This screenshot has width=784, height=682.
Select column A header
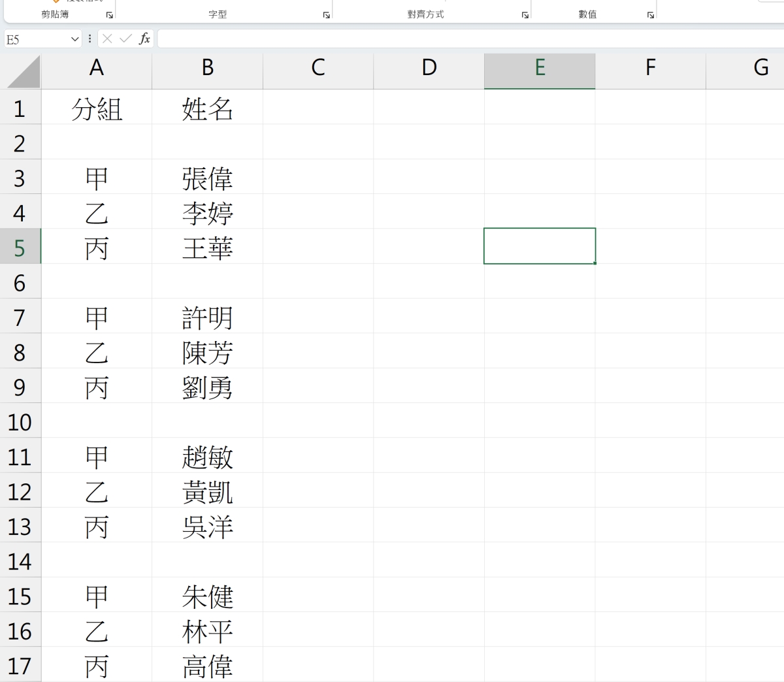click(97, 68)
